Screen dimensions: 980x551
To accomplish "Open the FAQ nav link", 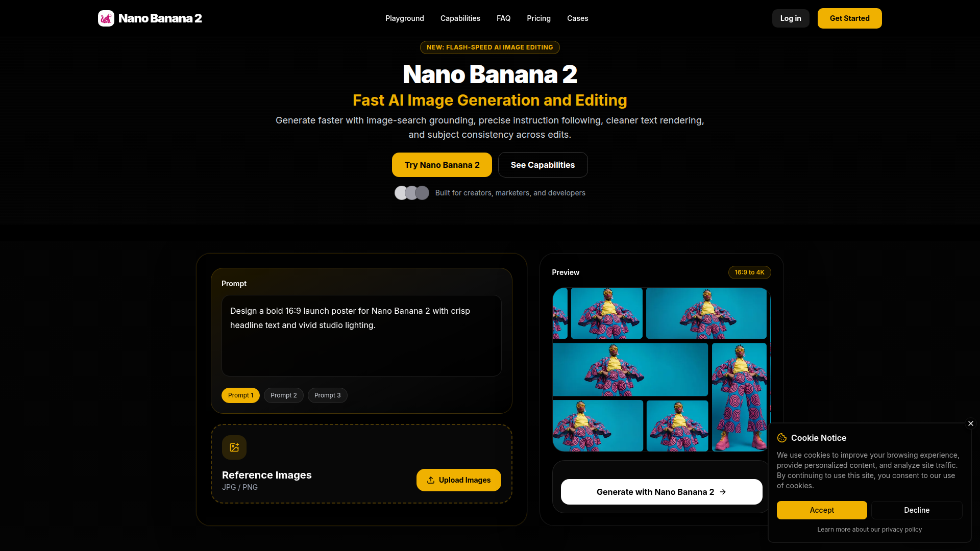I will (x=503, y=18).
